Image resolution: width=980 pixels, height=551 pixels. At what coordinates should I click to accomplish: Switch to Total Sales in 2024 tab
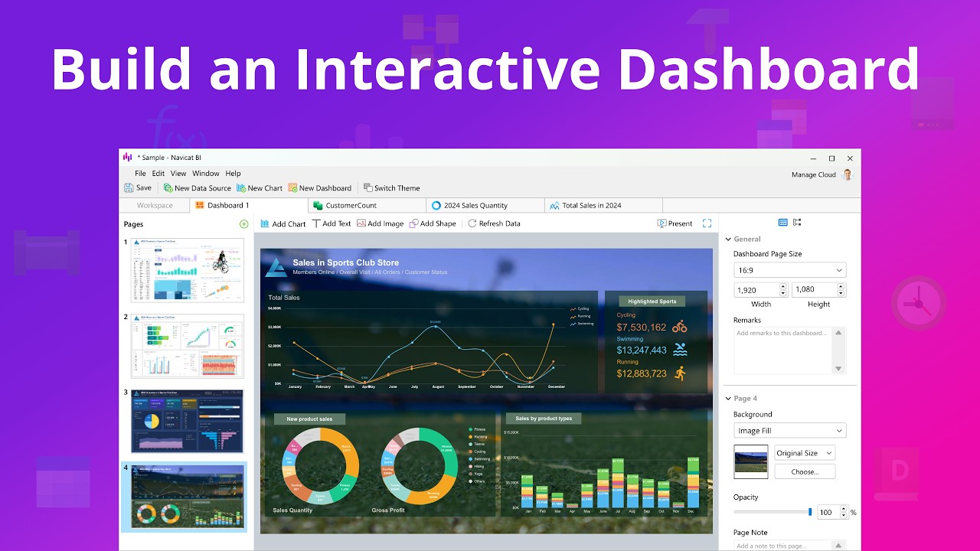tap(604, 205)
